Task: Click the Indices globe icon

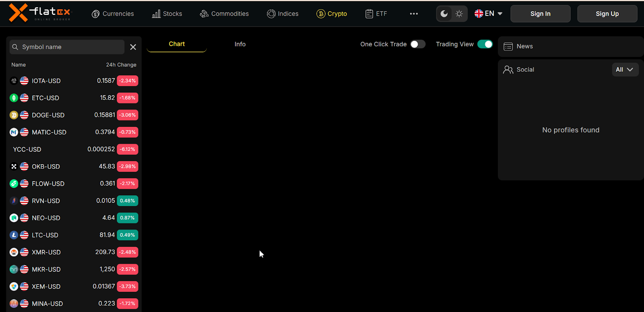Action: pyautogui.click(x=271, y=14)
